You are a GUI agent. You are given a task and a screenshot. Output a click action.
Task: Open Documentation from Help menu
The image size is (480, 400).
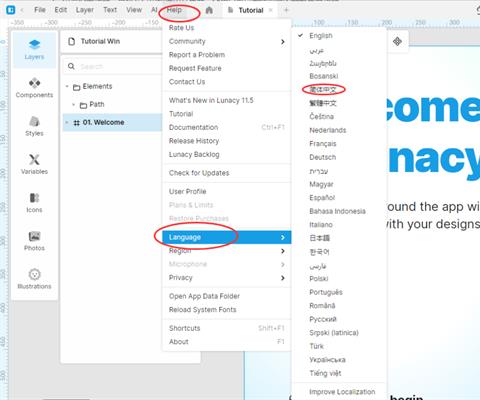tap(227, 127)
